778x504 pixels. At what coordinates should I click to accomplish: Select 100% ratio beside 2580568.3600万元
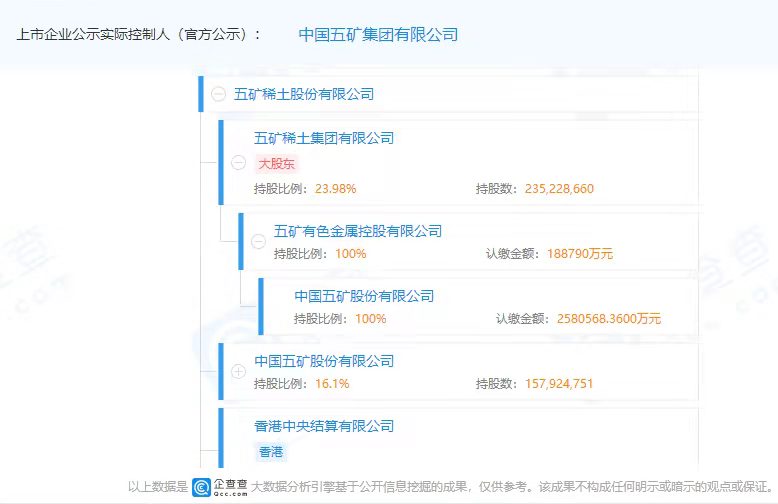pos(370,319)
